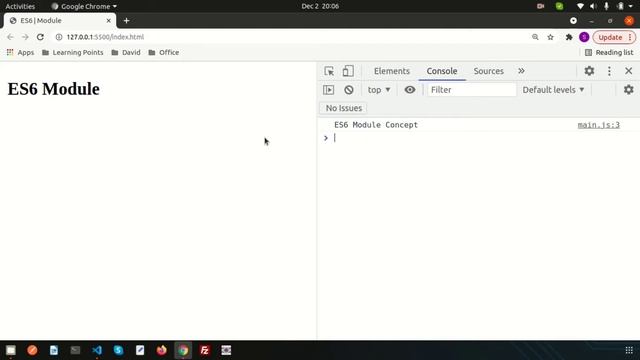Viewport: 640px width, 360px height.
Task: Open the Sources tab
Action: coord(489,71)
